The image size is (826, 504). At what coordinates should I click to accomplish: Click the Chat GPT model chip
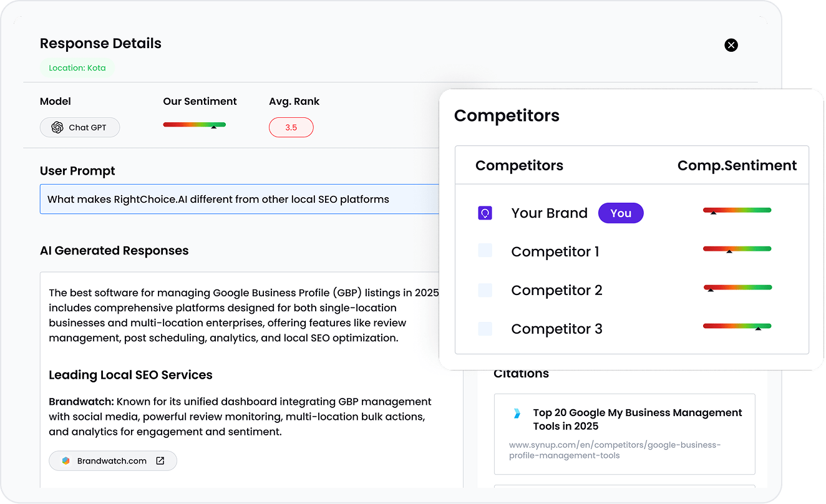pos(80,127)
